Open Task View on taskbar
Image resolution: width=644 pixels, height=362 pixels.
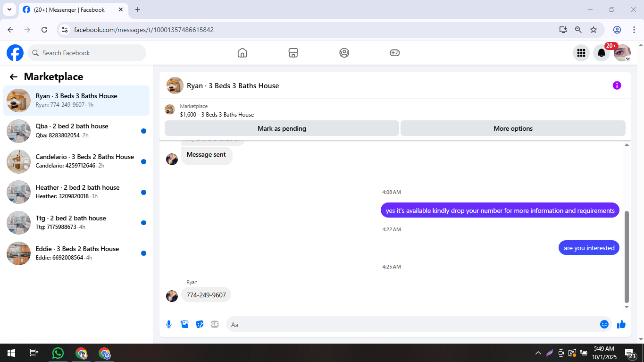(33, 353)
